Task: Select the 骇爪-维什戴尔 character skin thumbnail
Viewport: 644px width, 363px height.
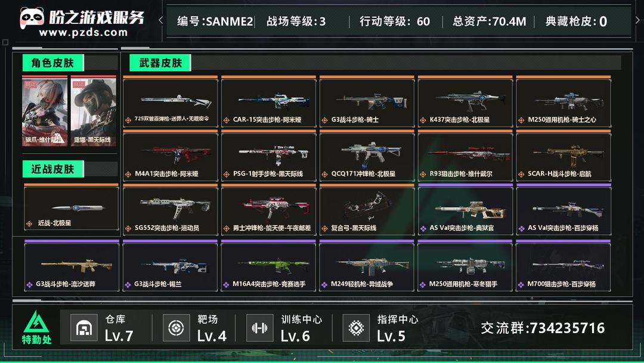Action: point(44,111)
